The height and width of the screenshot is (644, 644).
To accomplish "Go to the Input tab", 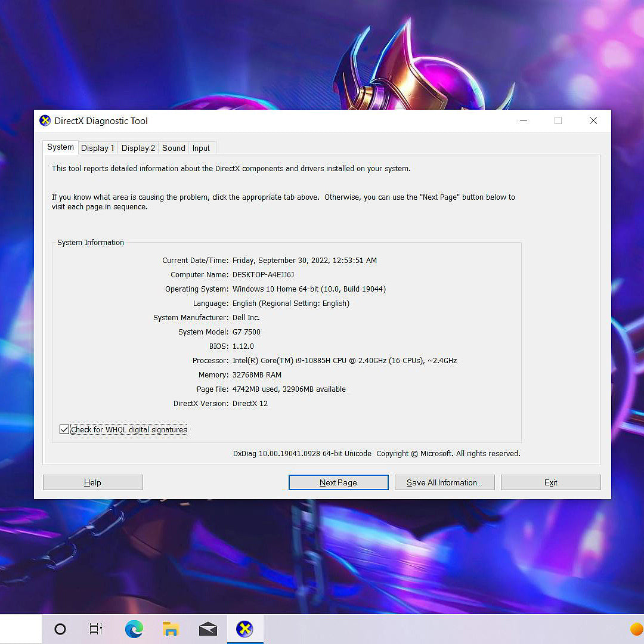I will [201, 148].
